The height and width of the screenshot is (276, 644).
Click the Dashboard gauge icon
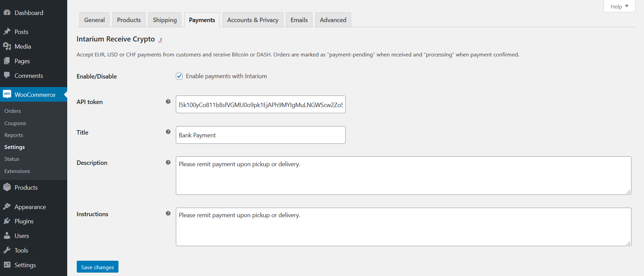click(x=7, y=13)
